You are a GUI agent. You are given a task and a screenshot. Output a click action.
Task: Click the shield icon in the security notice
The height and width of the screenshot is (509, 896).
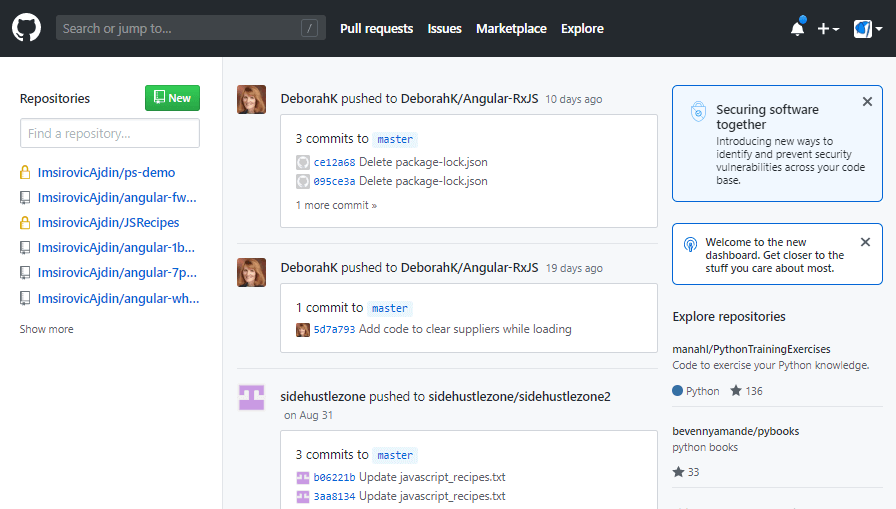click(698, 111)
